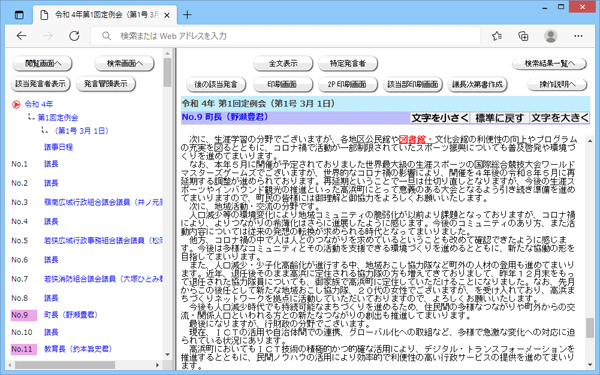Open the tab actions menu icon
This screenshot has height=375, width=600.
pos(19,15)
